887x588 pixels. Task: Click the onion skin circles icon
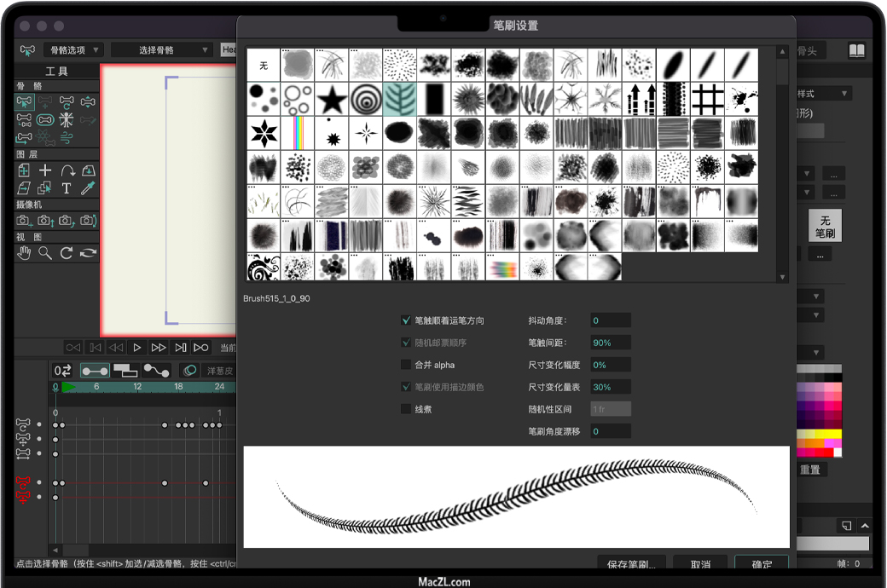coord(189,371)
